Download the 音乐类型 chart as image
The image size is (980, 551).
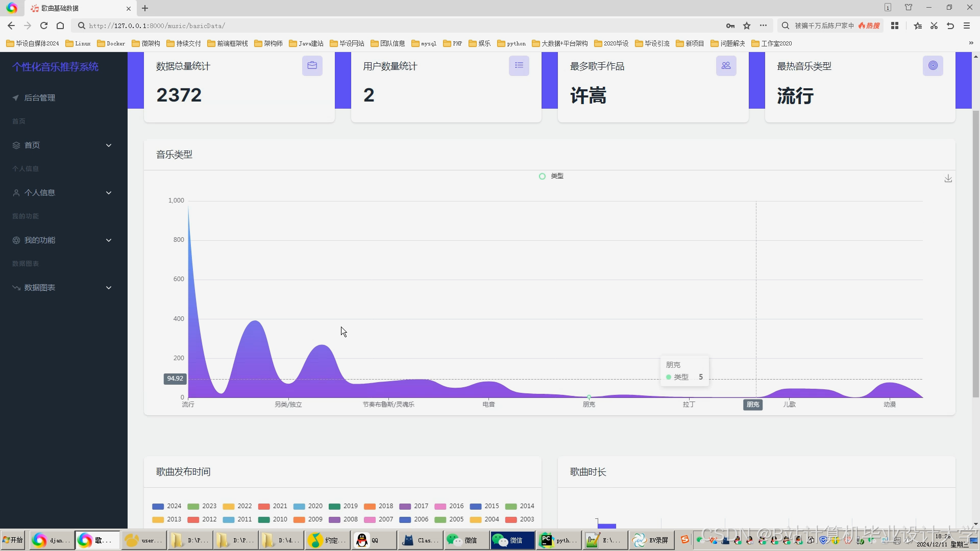tap(948, 179)
